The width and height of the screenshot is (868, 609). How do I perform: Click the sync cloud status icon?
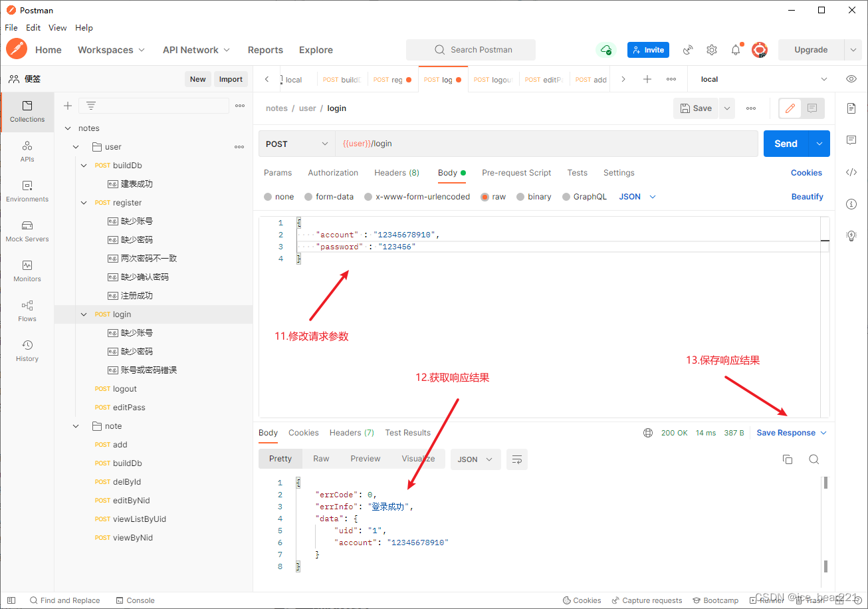coord(605,50)
